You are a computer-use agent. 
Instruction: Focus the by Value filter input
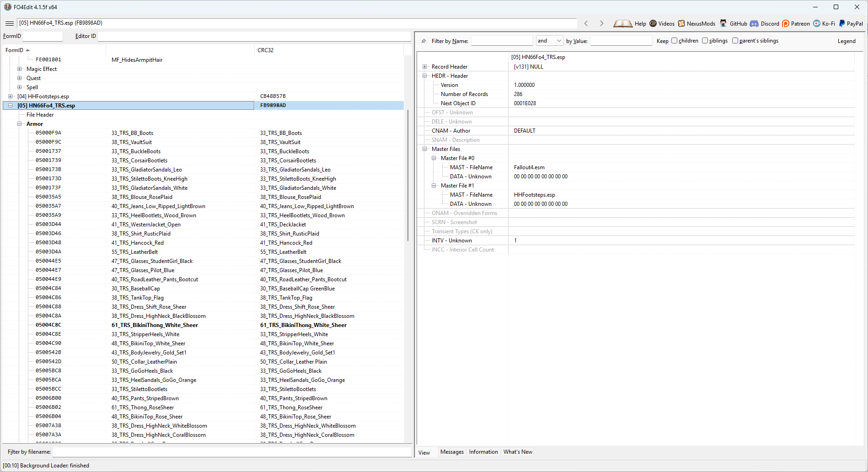[x=621, y=41]
